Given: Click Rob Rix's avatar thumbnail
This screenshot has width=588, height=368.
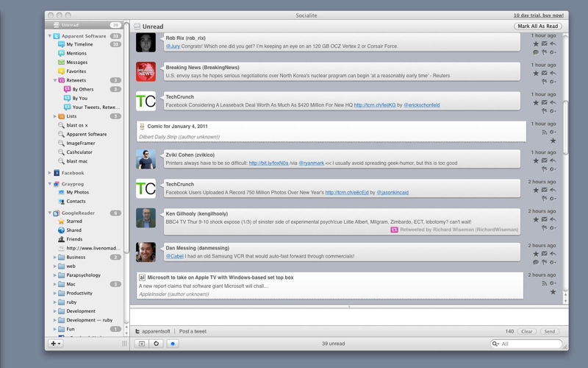Looking at the screenshot, I should (146, 43).
